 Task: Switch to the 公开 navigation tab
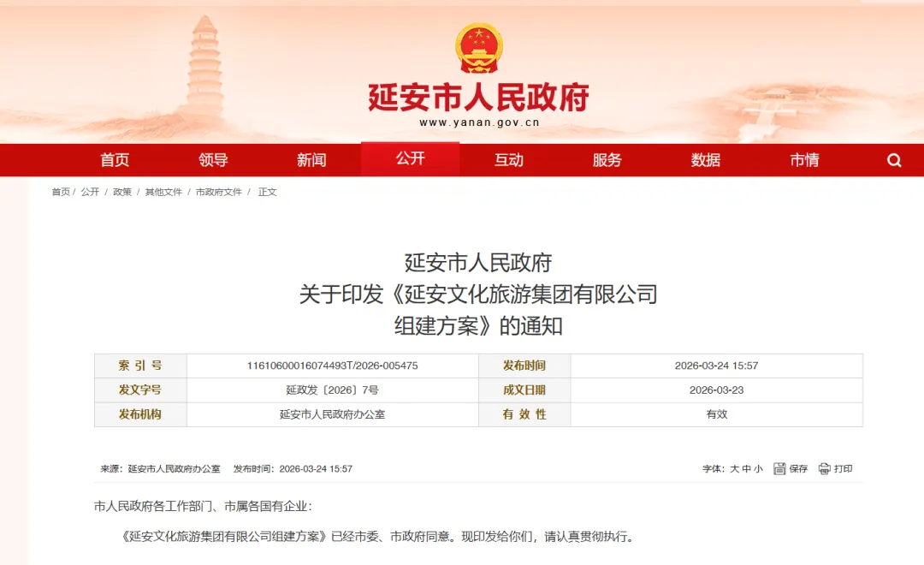[x=412, y=160]
